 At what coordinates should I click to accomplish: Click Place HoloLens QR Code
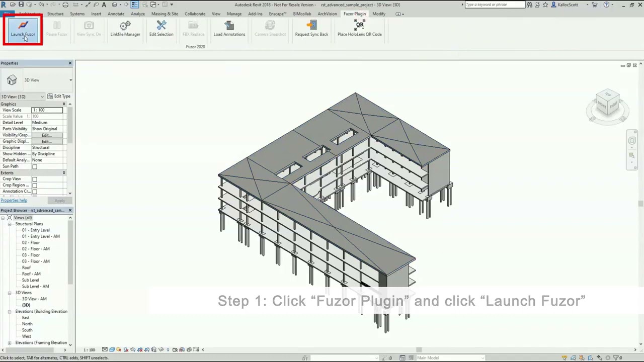point(359,29)
